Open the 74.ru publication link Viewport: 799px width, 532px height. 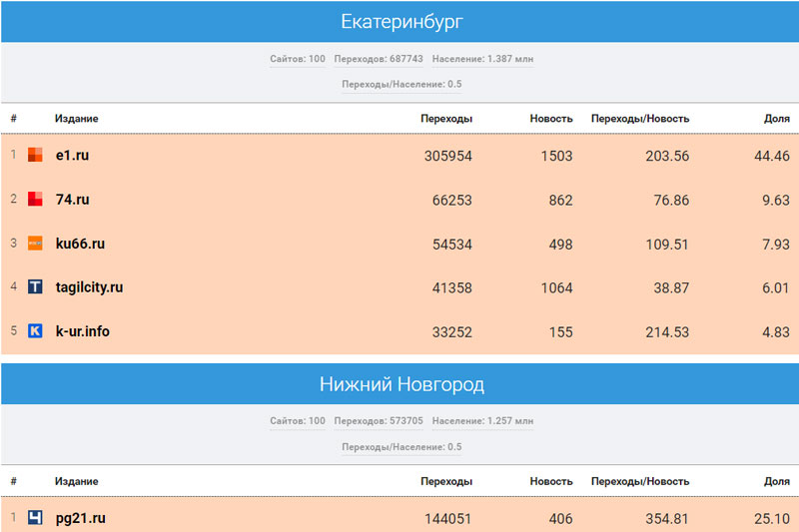[x=73, y=200]
